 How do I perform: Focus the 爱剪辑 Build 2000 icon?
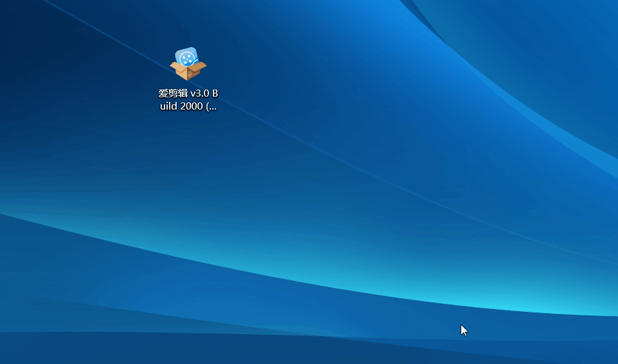tap(188, 64)
